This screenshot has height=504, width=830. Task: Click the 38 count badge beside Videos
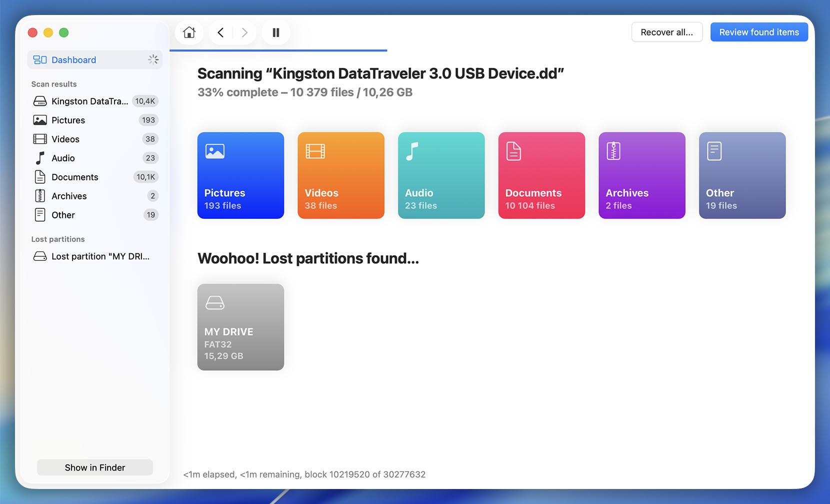click(150, 139)
